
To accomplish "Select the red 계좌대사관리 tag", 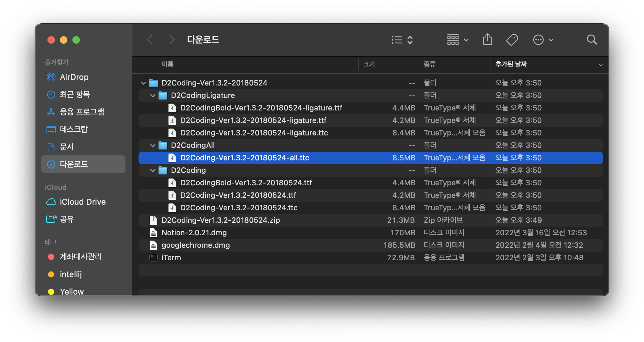I will tap(80, 257).
